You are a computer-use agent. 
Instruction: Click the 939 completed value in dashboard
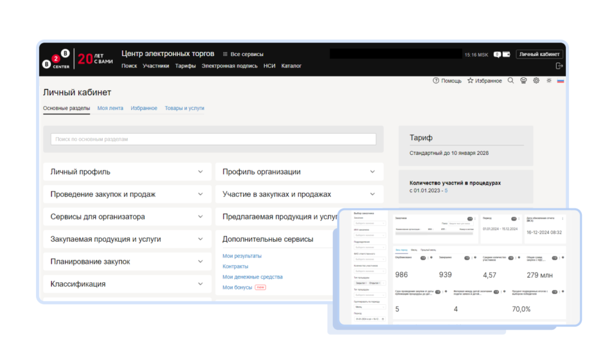tap(445, 275)
